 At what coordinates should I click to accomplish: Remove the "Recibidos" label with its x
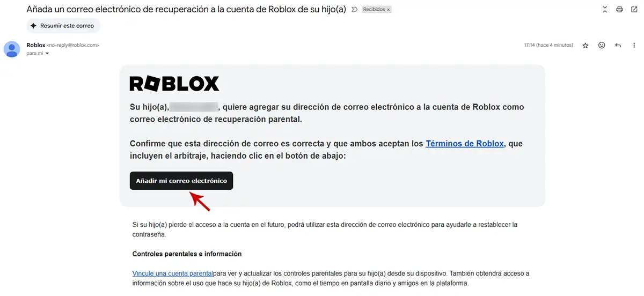click(x=389, y=10)
